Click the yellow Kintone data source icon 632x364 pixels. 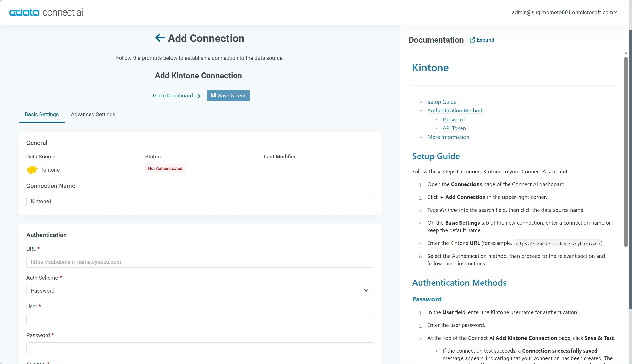pyautogui.click(x=32, y=170)
